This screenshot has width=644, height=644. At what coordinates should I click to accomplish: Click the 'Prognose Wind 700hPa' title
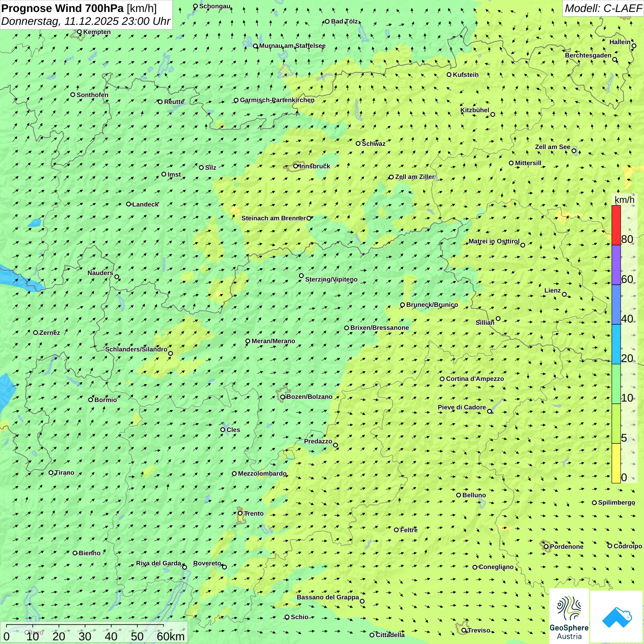coord(63,8)
